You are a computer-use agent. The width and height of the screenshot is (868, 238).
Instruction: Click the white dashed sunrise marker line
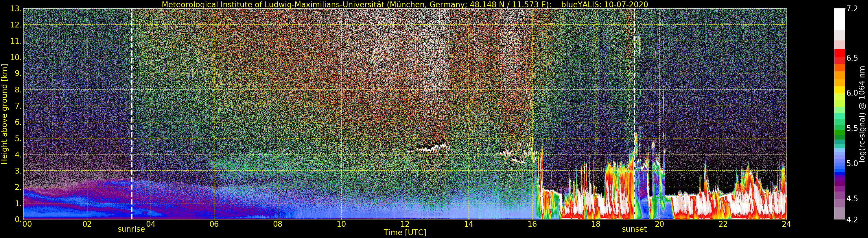point(131,114)
